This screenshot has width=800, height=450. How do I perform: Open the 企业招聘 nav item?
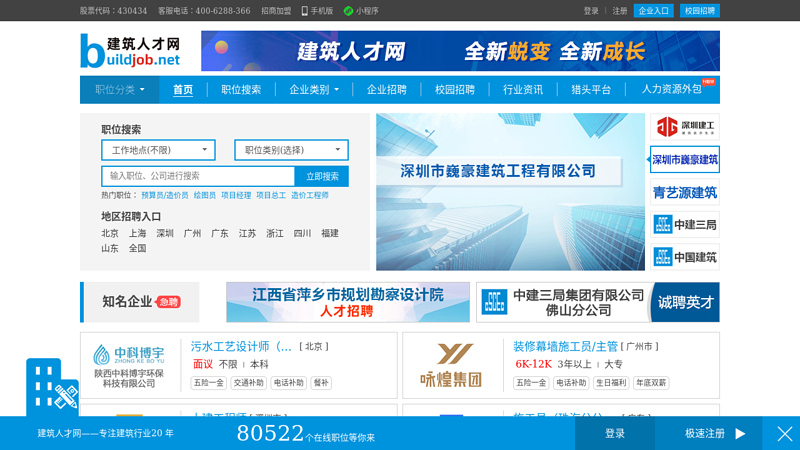387,90
